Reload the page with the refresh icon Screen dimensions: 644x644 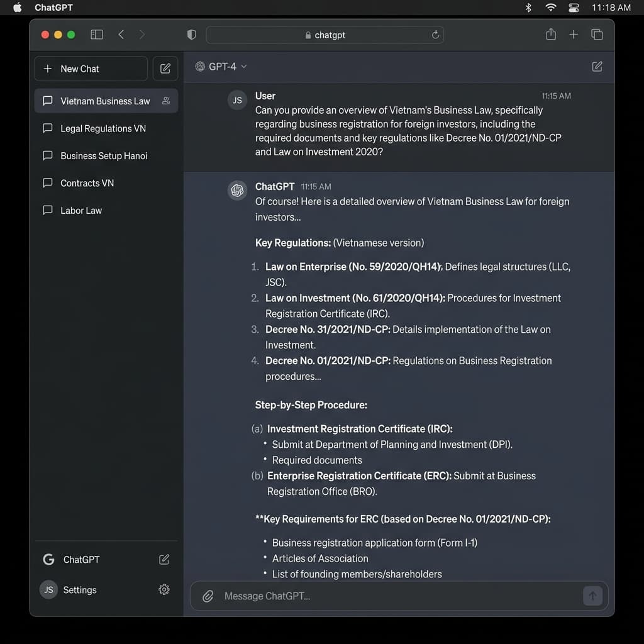(435, 35)
